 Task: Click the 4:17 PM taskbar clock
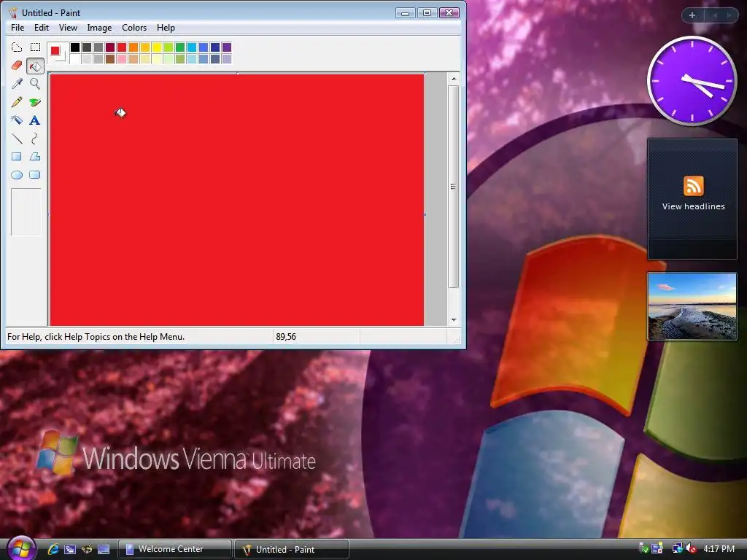719,549
